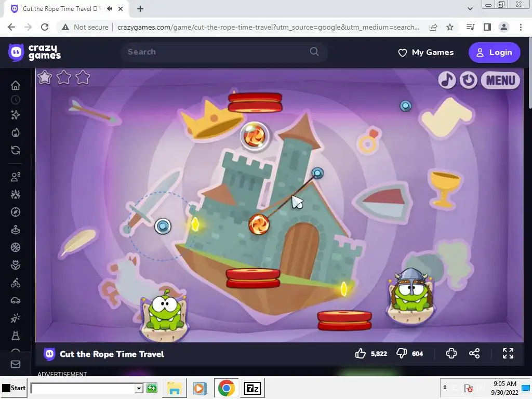Open the game MENU button
The width and height of the screenshot is (532, 399).
(x=500, y=81)
